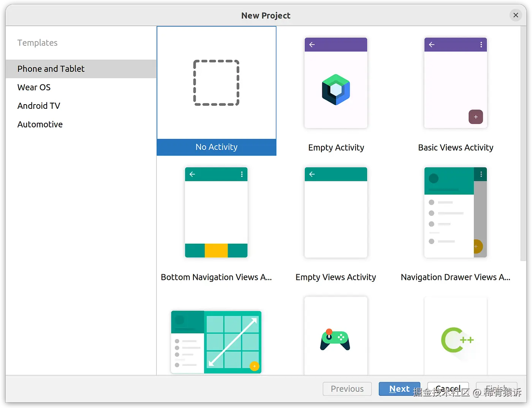Open the Android TV templates category
The height and width of the screenshot is (408, 532).
(x=39, y=105)
